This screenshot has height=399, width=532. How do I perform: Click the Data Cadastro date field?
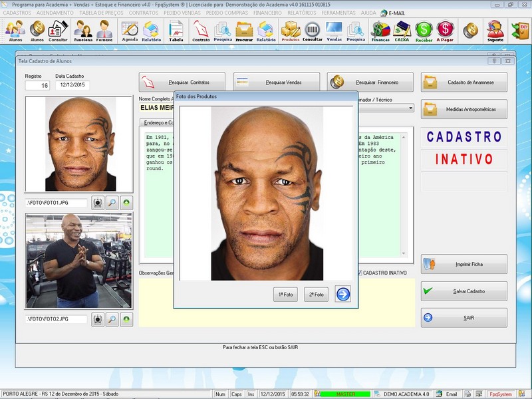pos(72,85)
